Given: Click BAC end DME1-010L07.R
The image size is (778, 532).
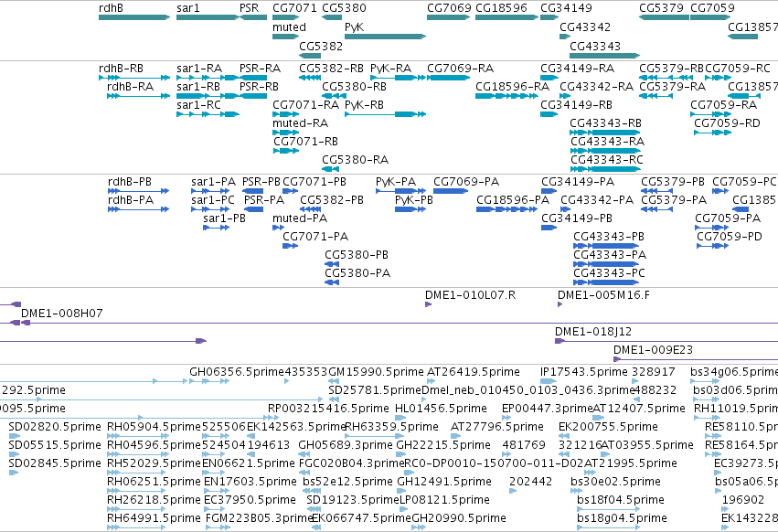Looking at the screenshot, I should pyautogui.click(x=429, y=304).
